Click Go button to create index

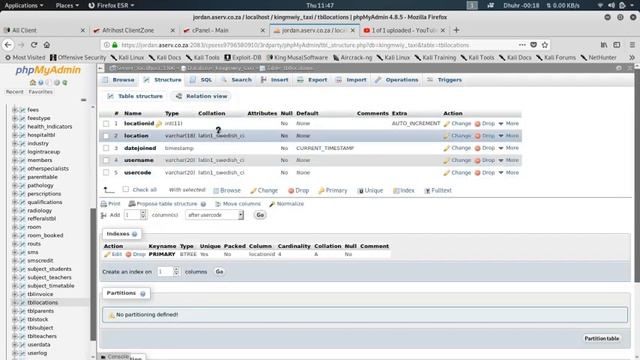219,272
